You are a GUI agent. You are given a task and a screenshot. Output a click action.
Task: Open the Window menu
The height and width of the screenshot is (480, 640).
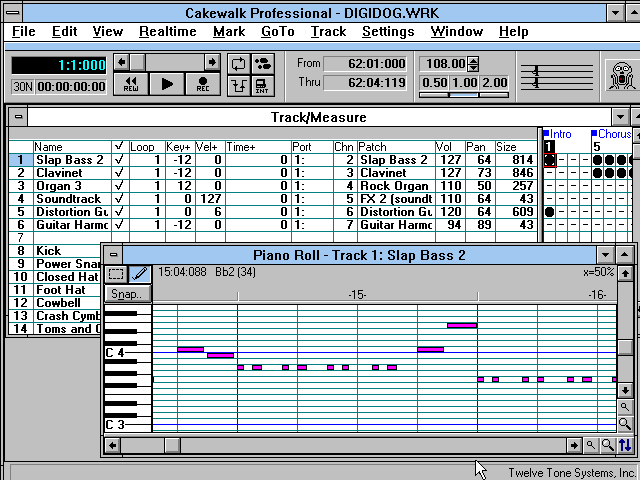457,31
